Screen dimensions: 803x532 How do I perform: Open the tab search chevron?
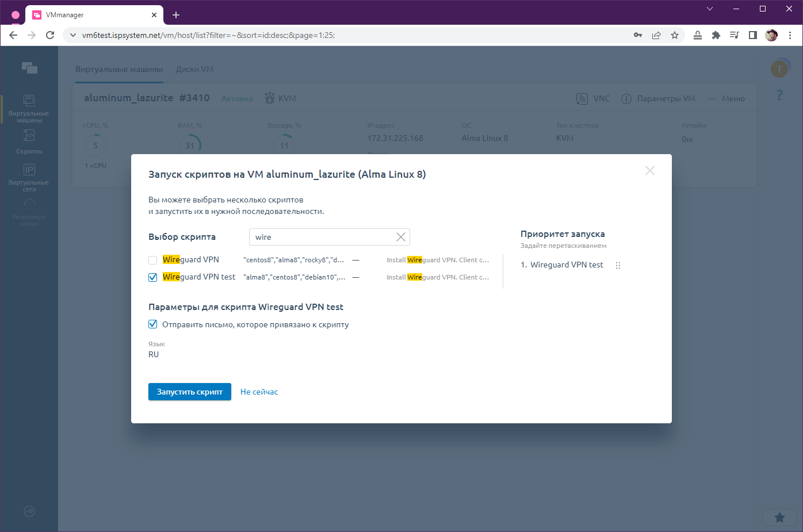click(710, 9)
